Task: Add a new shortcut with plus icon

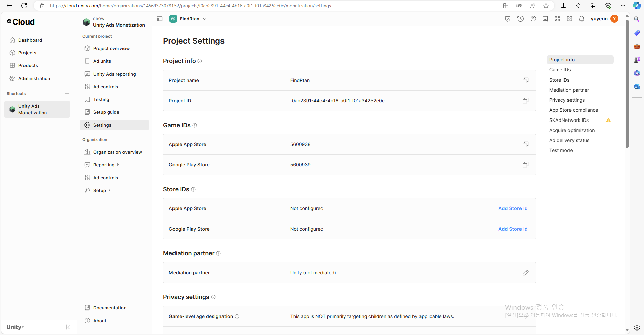Action: pyautogui.click(x=67, y=94)
